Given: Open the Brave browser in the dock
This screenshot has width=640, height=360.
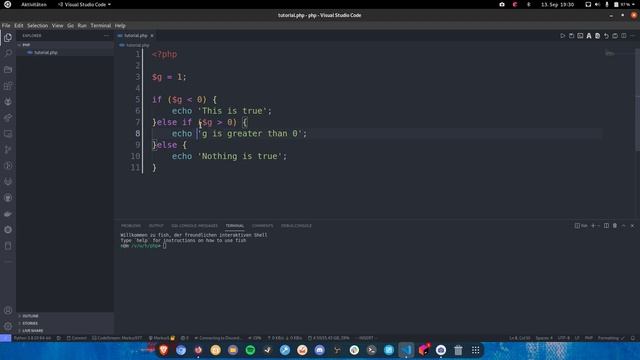Looking at the screenshot, I should pos(164,350).
